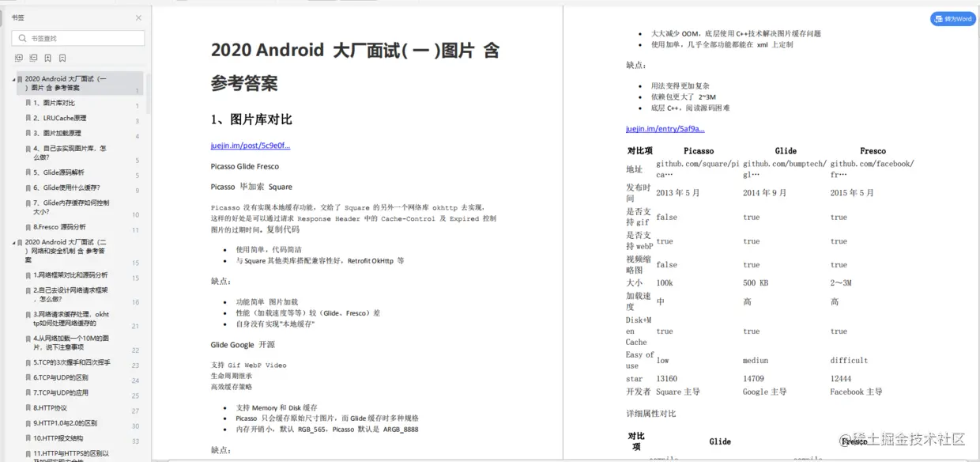
Task: Click the first-table Fresco column header
Action: [873, 150]
